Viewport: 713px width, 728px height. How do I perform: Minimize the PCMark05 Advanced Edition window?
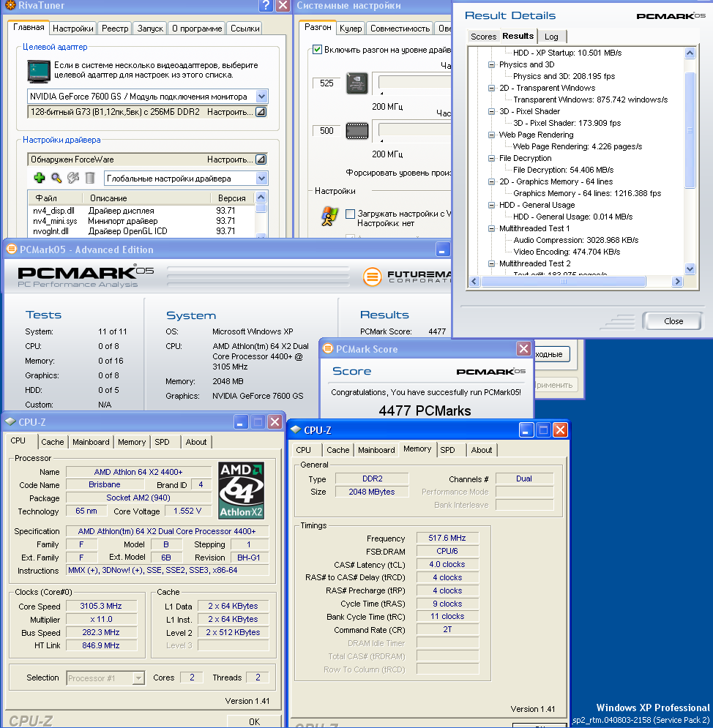pos(443,249)
